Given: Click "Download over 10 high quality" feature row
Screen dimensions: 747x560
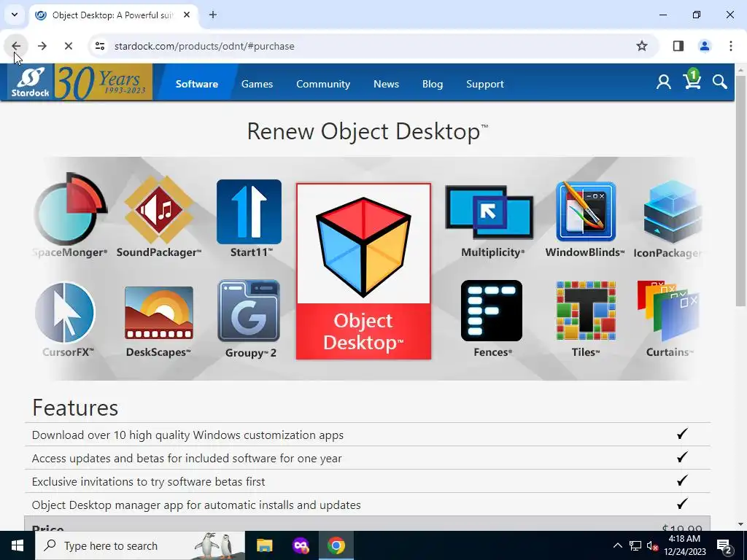Looking at the screenshot, I should [368, 435].
